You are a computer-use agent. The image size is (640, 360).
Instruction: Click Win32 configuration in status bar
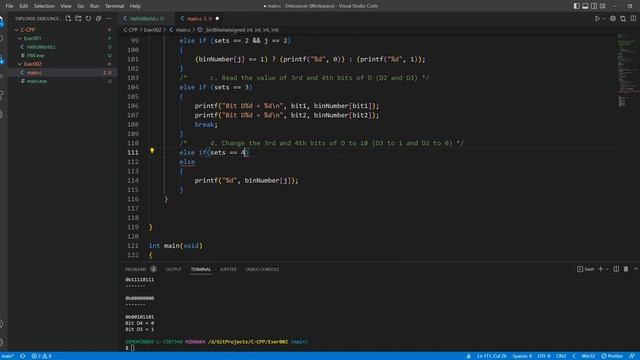[588, 356]
